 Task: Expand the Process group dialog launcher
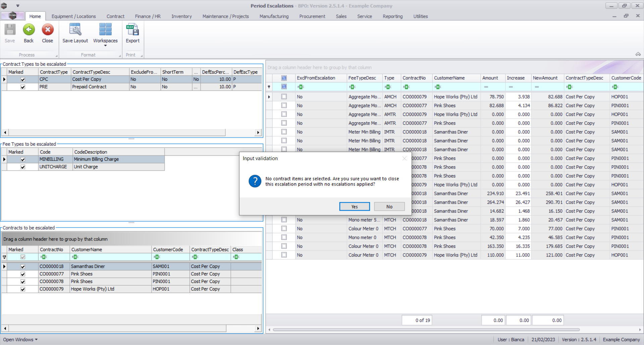point(56,56)
